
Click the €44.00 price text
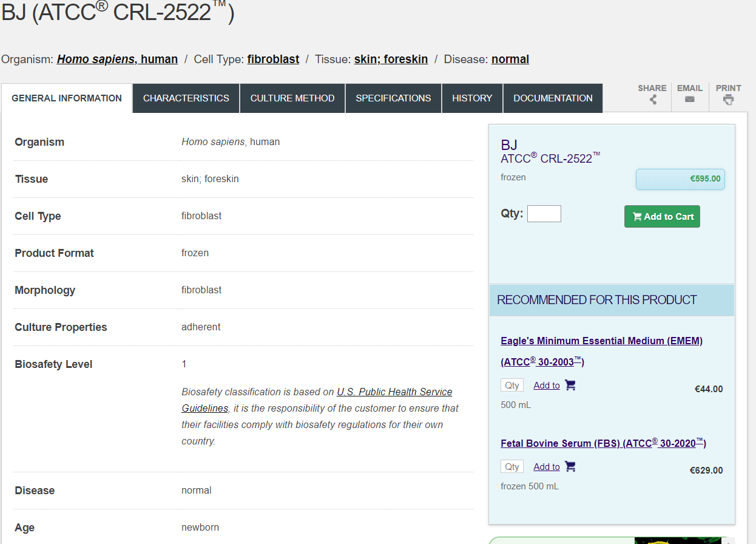(709, 389)
